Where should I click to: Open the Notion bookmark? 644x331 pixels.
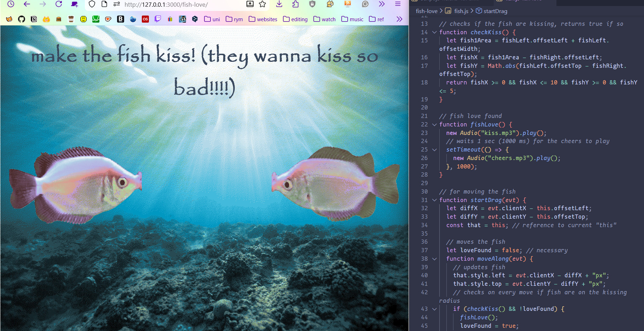click(x=34, y=19)
